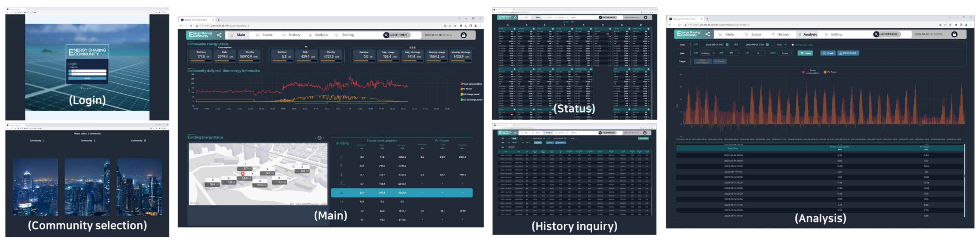Open start date calendar icon on Analysis page
This screenshot has width=980, height=242.
click(727, 45)
